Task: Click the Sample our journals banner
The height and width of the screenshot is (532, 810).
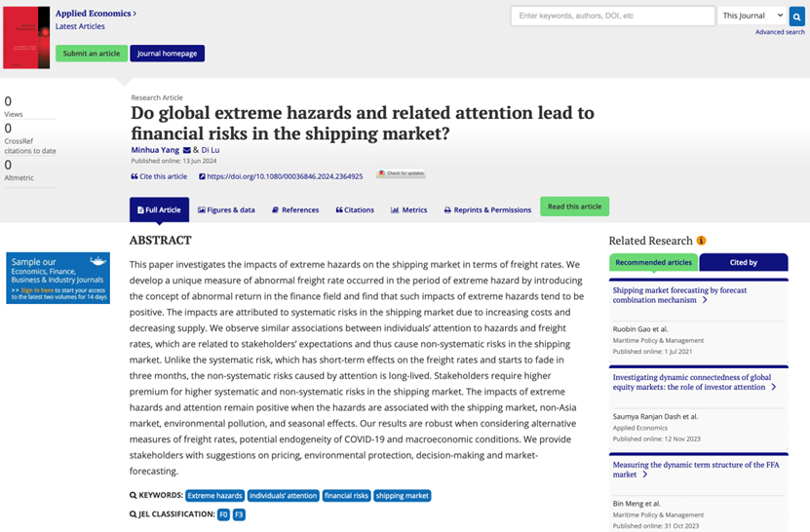Action: click(x=58, y=278)
